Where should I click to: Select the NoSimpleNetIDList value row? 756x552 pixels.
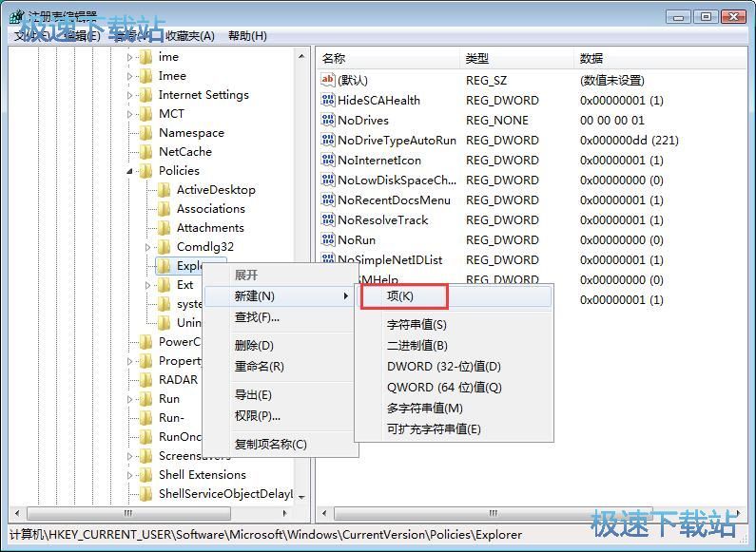pos(531,259)
